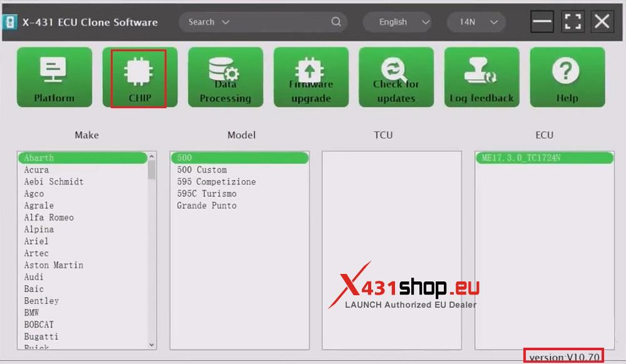
Task: Expand the Search category dropdown
Action: (x=209, y=22)
